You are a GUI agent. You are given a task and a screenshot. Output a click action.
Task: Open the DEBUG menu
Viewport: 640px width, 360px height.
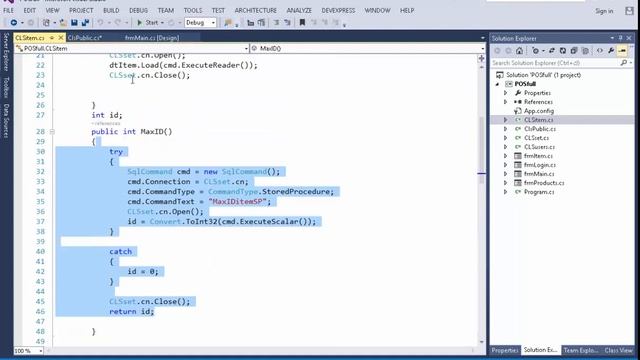pyautogui.click(x=138, y=10)
